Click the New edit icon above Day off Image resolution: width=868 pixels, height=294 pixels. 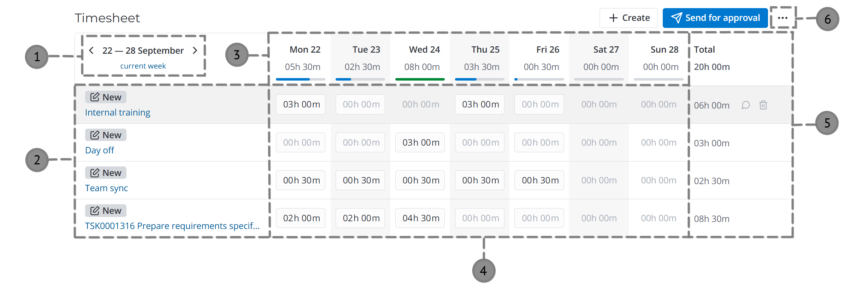pyautogui.click(x=95, y=134)
